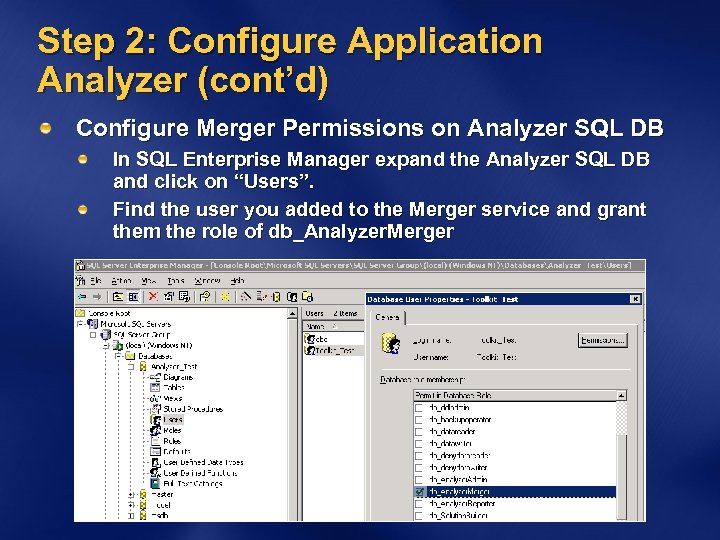The height and width of the screenshot is (540, 720).
Task: Click the Help question mark toolbar icon
Action: point(205,297)
